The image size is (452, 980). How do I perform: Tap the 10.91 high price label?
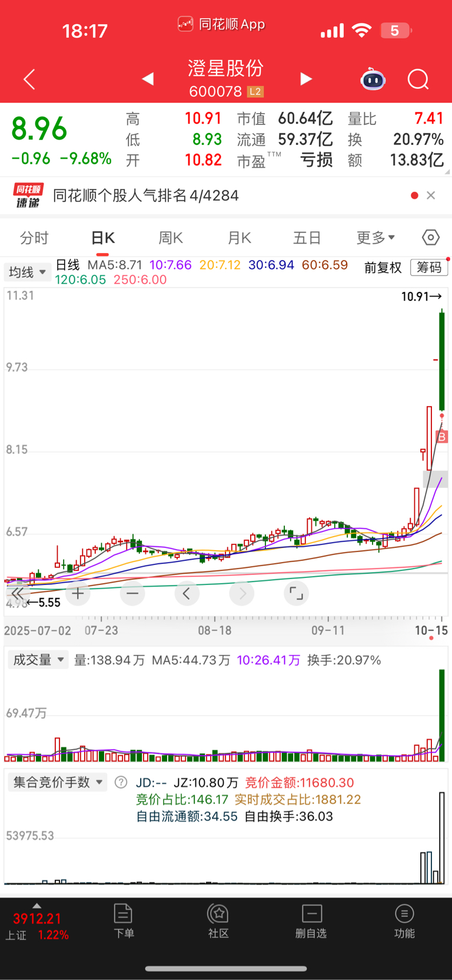(421, 297)
